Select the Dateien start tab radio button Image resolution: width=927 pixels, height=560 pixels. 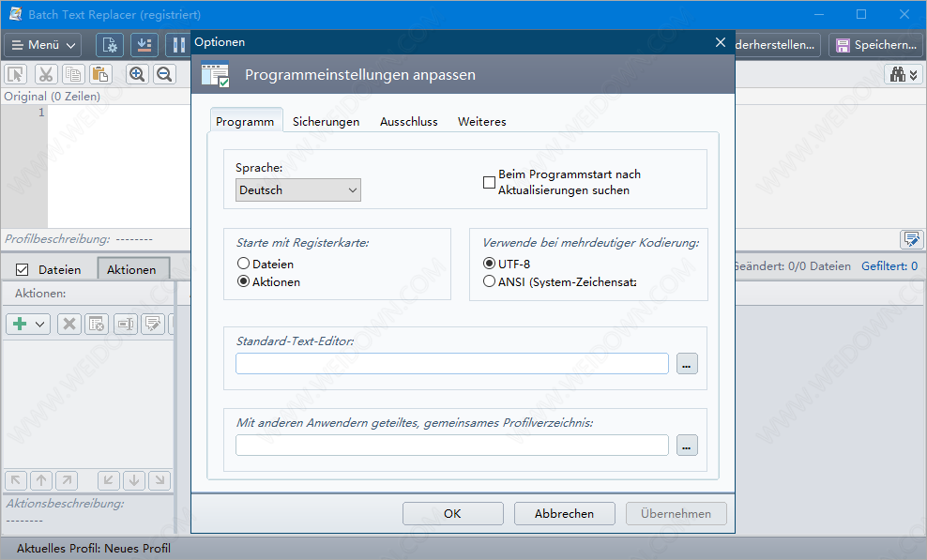coord(243,264)
